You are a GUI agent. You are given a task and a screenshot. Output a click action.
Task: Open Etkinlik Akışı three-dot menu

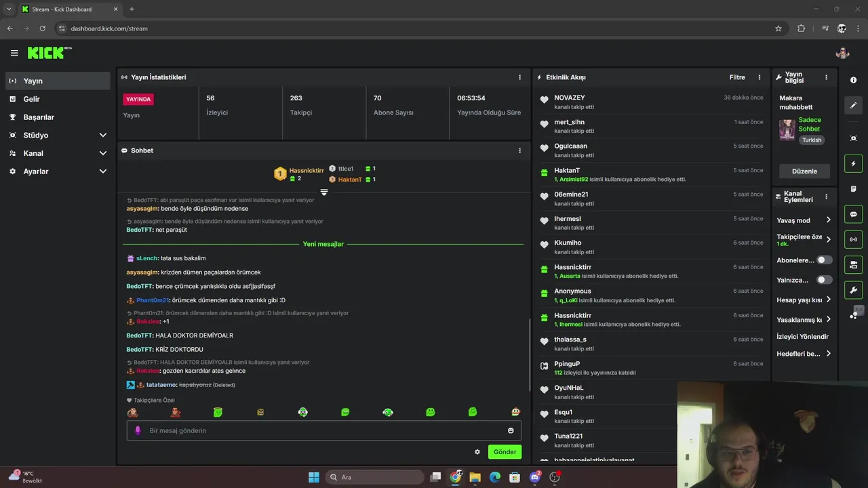[759, 77]
